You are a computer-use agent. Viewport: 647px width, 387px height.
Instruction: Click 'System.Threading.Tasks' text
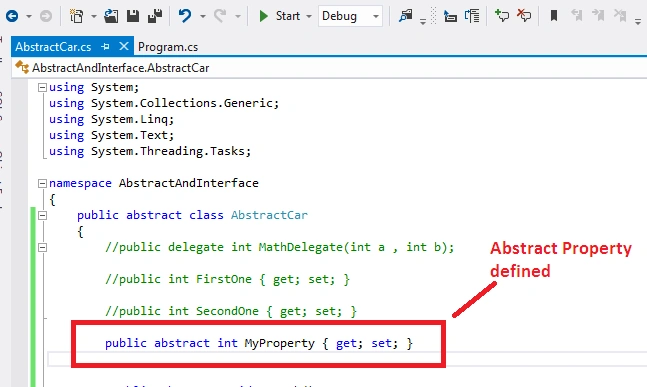[168, 151]
